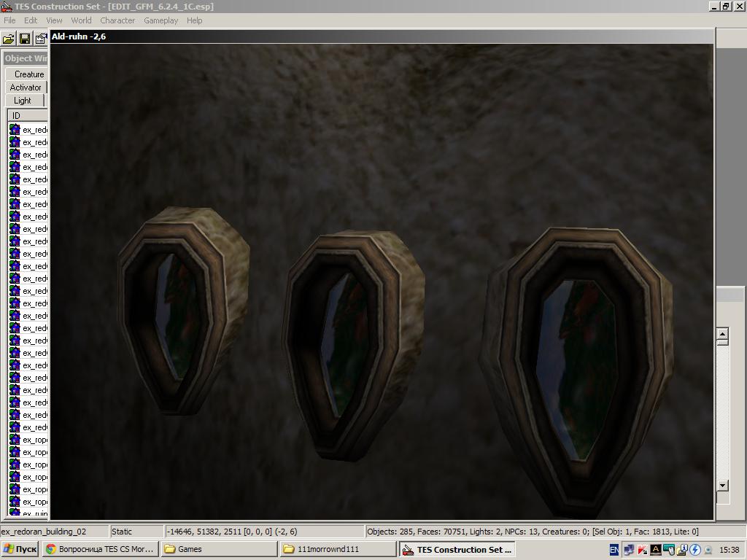Switch to the 111morrownd111 folder taskbar button
Screen dimensions: 747x560
click(338, 549)
